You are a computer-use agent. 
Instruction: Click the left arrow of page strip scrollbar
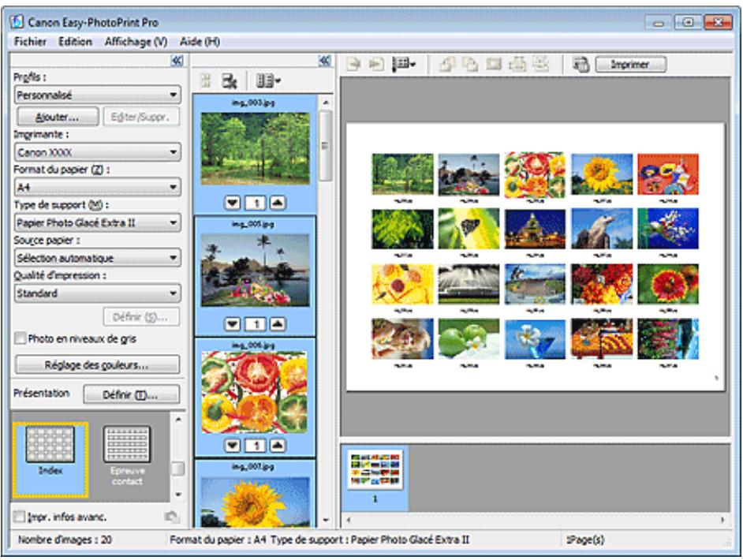[349, 520]
